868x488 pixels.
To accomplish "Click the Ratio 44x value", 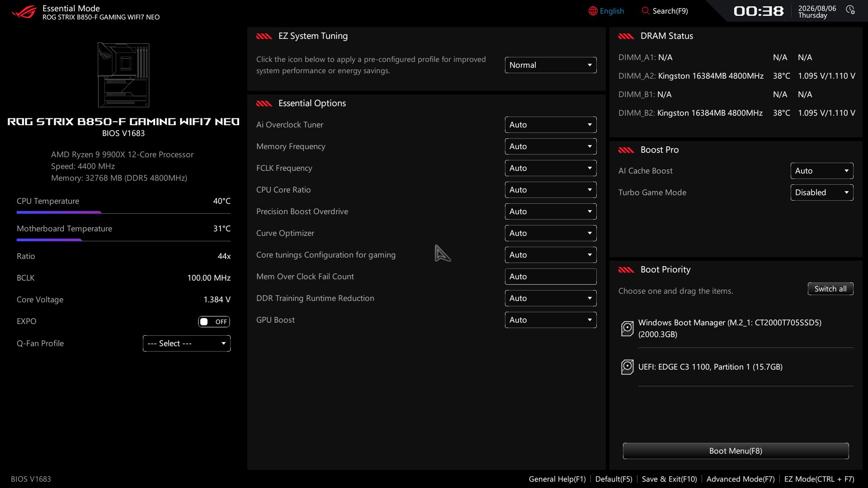I will pyautogui.click(x=224, y=256).
